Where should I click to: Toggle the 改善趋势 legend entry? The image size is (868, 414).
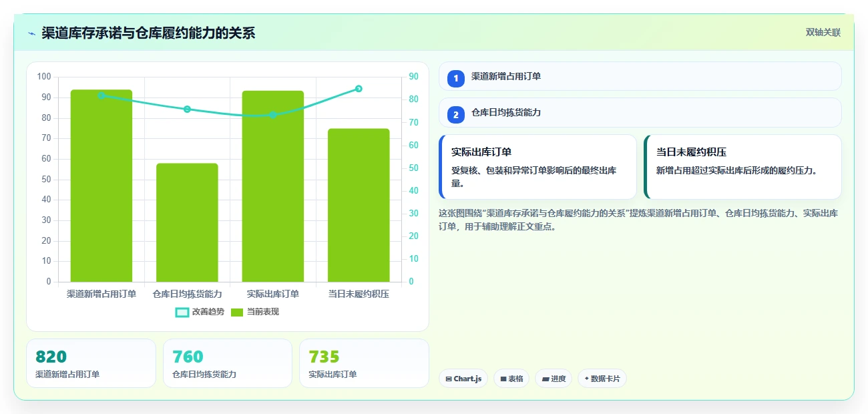point(200,312)
